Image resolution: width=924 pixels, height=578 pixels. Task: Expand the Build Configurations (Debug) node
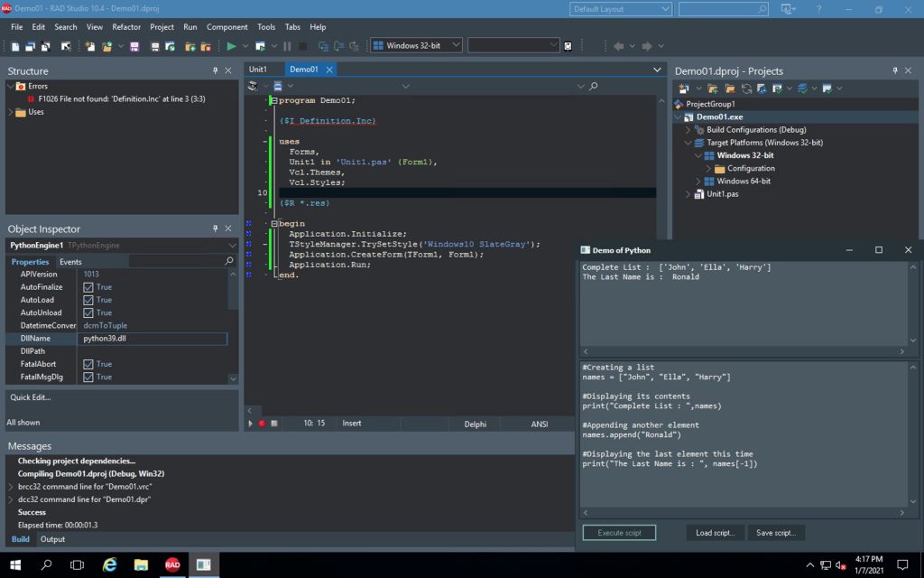coord(688,130)
